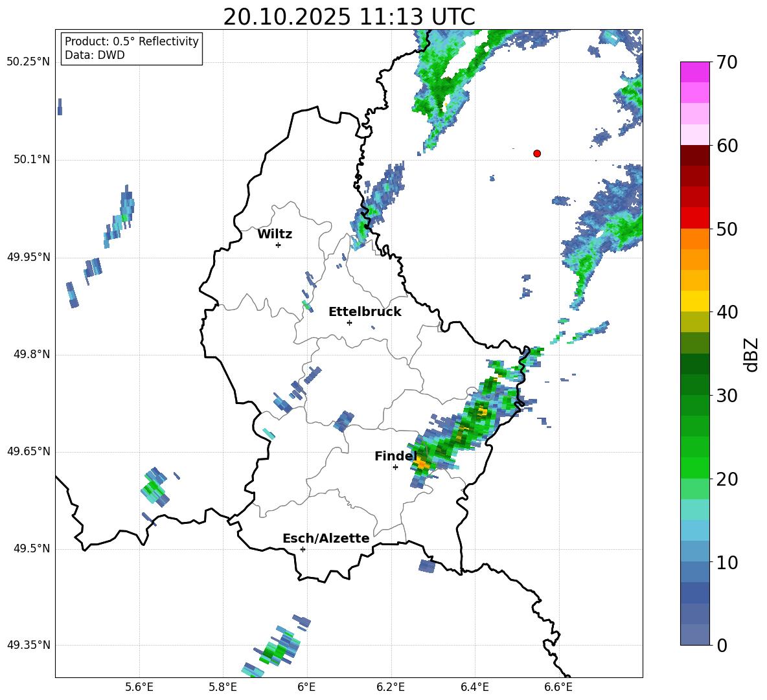Click the 'Product: 0.5° Reflectivity' text
767x700 pixels.
coord(132,41)
